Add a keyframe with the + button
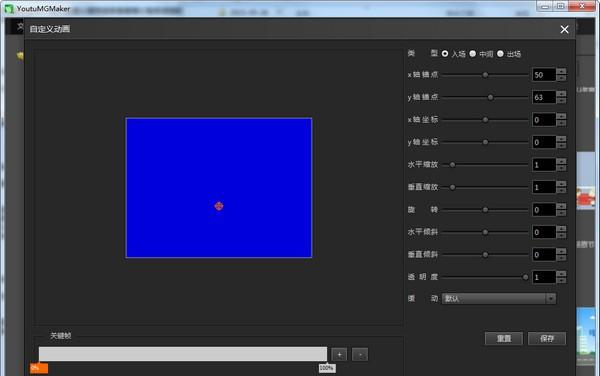The width and height of the screenshot is (600, 376). [x=339, y=355]
